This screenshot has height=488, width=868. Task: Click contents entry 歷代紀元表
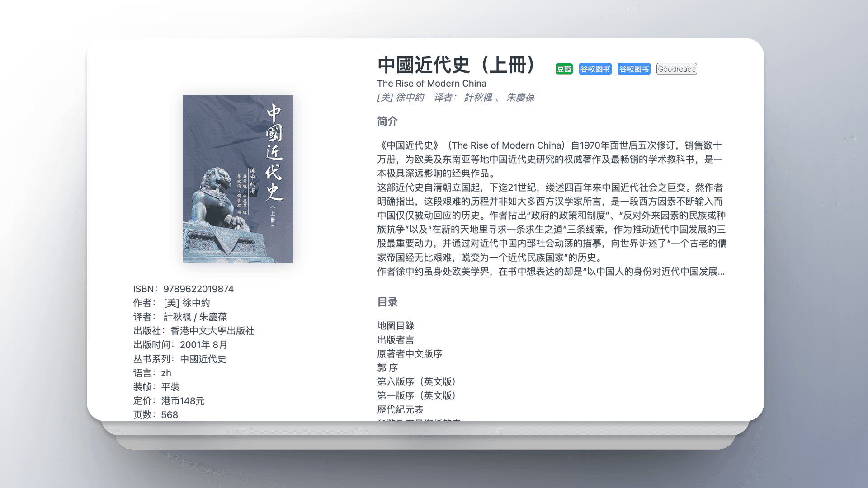[x=401, y=410]
